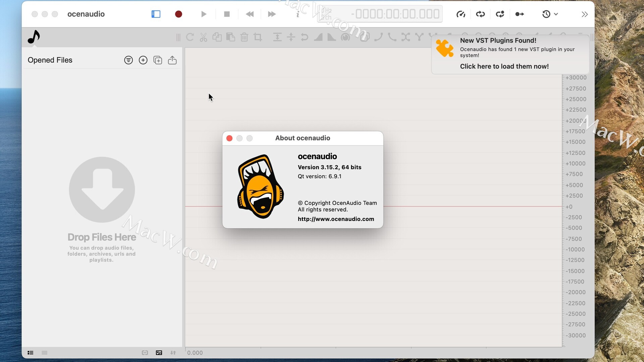Click the link bracket icon in status bar
The width and height of the screenshot is (644, 362).
pyautogui.click(x=145, y=353)
